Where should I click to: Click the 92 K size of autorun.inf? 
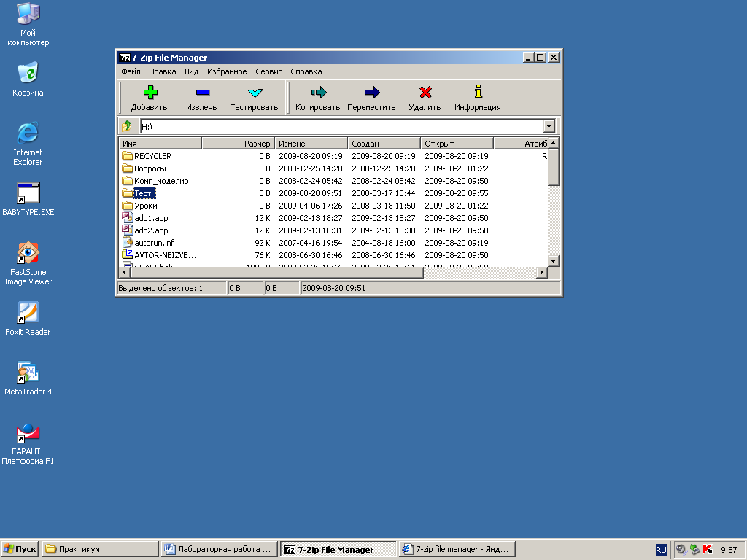click(x=263, y=242)
